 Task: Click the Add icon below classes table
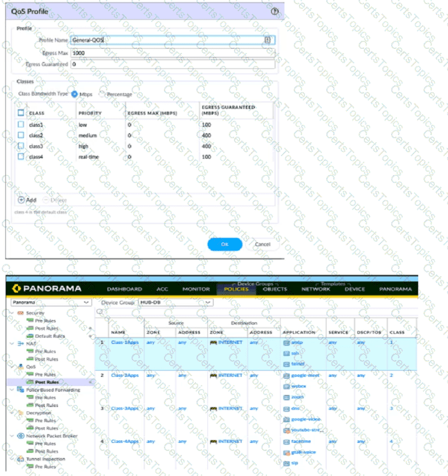[x=21, y=200]
